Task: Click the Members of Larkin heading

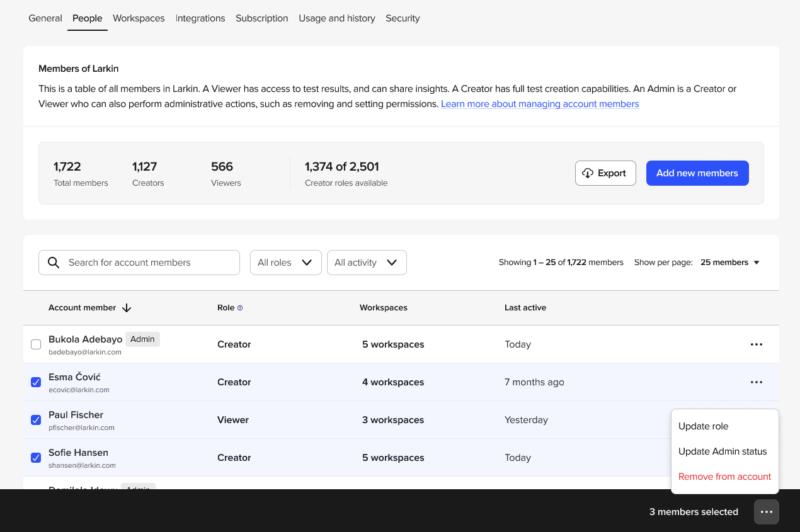Action: (79, 69)
